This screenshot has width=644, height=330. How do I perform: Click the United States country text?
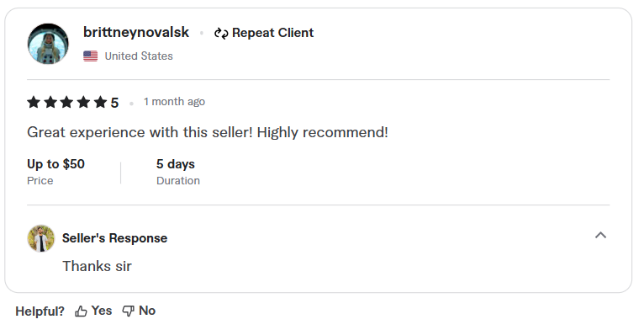(139, 56)
